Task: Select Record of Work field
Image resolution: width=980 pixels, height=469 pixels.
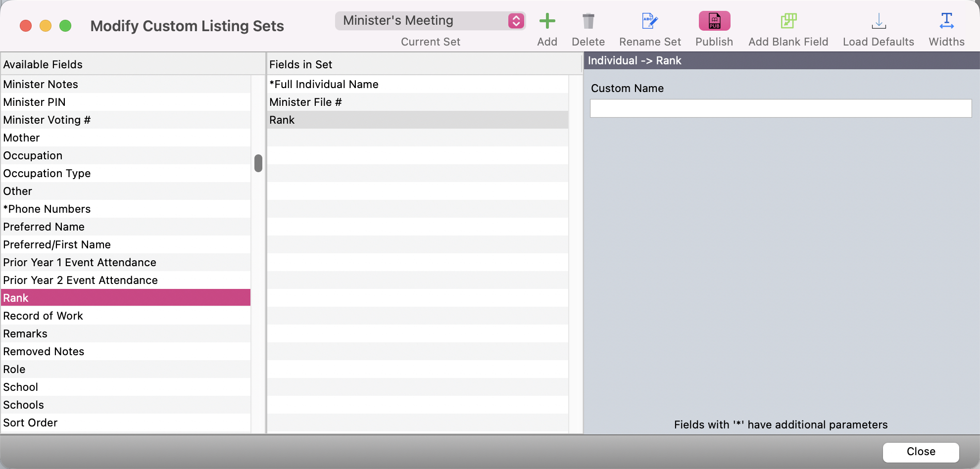Action: pyautogui.click(x=126, y=316)
